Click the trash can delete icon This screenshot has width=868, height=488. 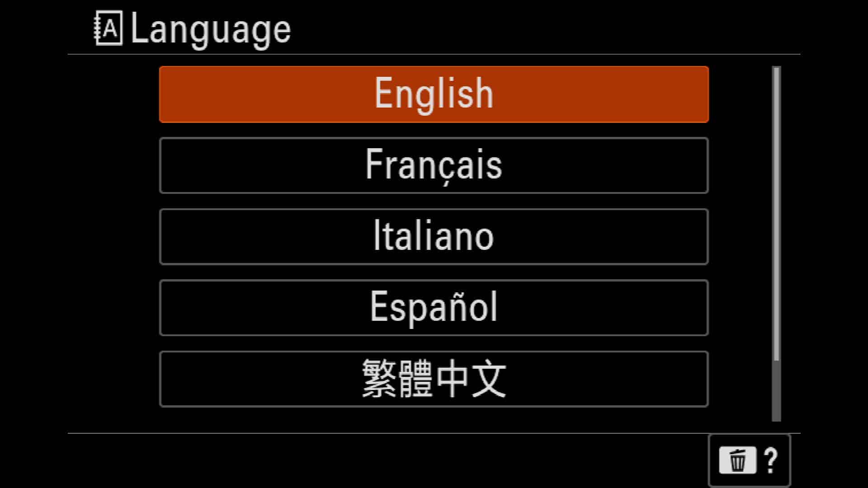point(738,460)
